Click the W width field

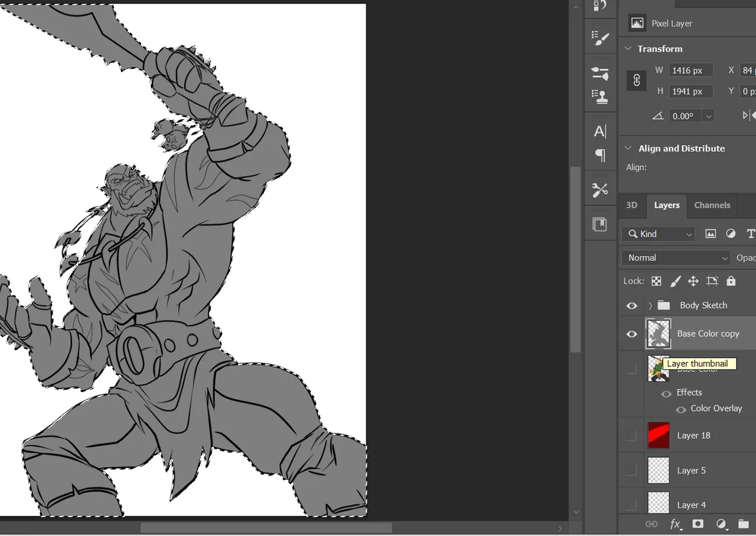(x=691, y=70)
